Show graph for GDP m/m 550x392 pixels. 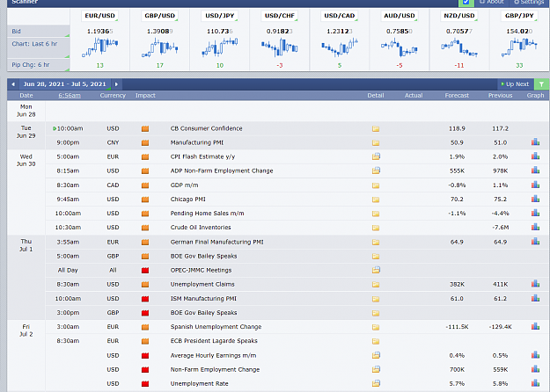(x=535, y=185)
